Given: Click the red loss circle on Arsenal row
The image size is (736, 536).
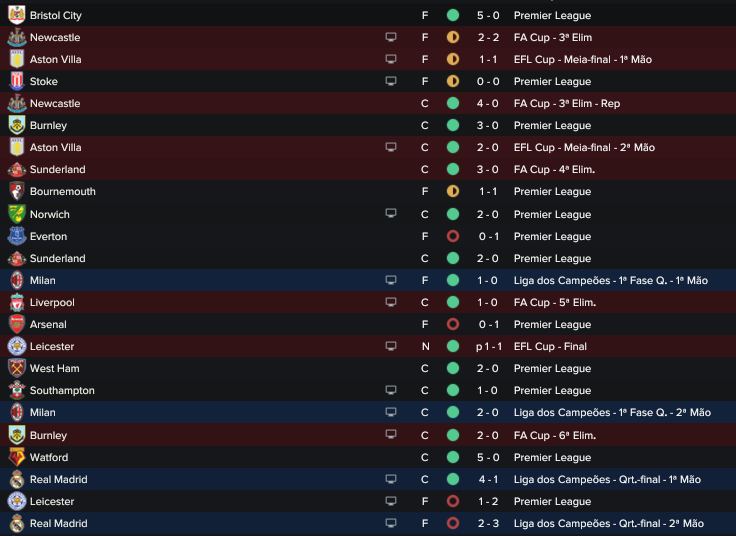Looking at the screenshot, I should pos(453,324).
